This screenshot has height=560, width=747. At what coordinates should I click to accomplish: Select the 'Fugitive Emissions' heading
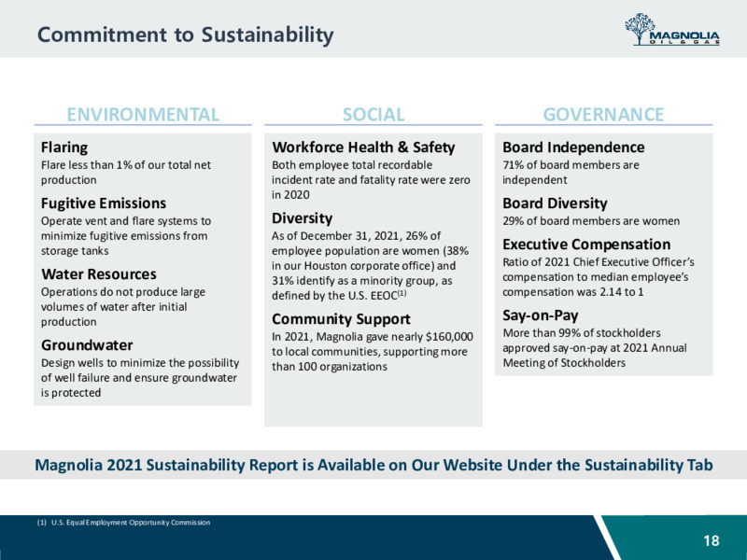(104, 203)
